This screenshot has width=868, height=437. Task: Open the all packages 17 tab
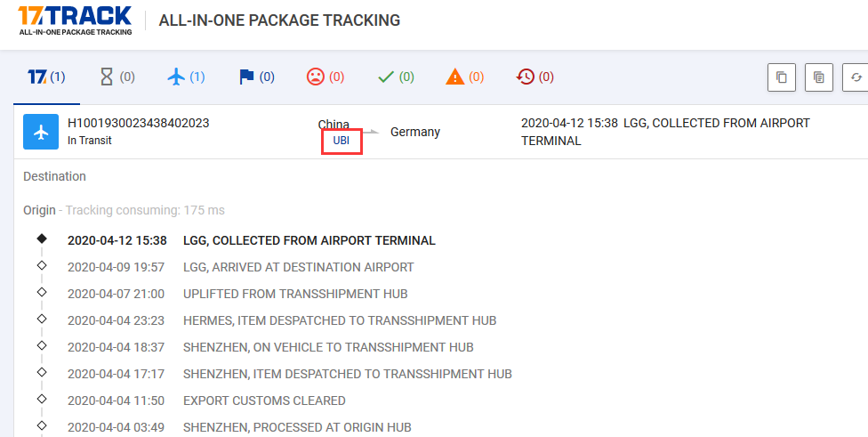[x=46, y=77]
